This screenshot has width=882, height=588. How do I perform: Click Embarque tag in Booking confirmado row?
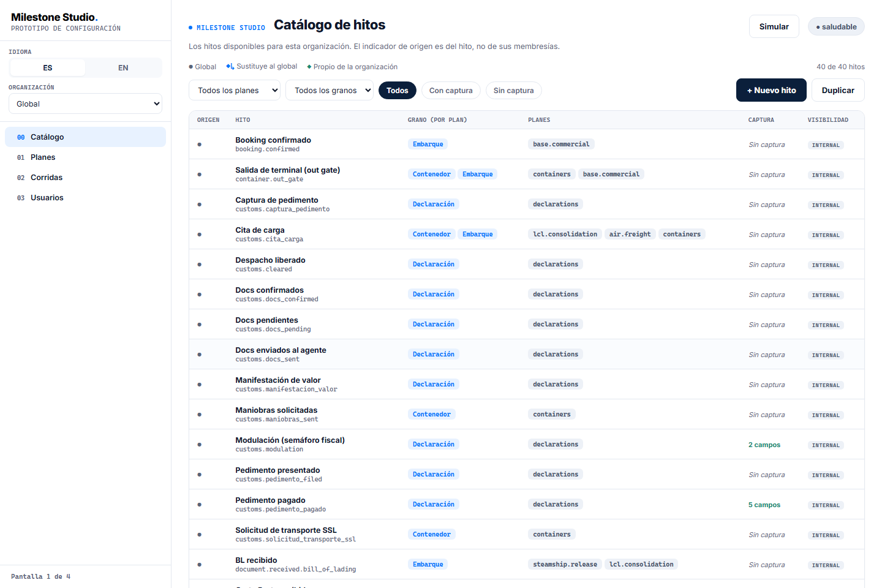click(428, 144)
